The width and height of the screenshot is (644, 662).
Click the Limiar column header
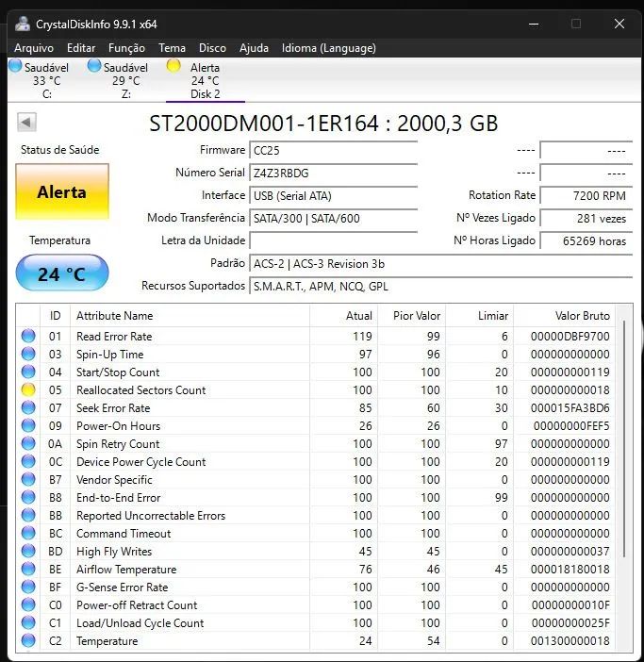(479, 315)
